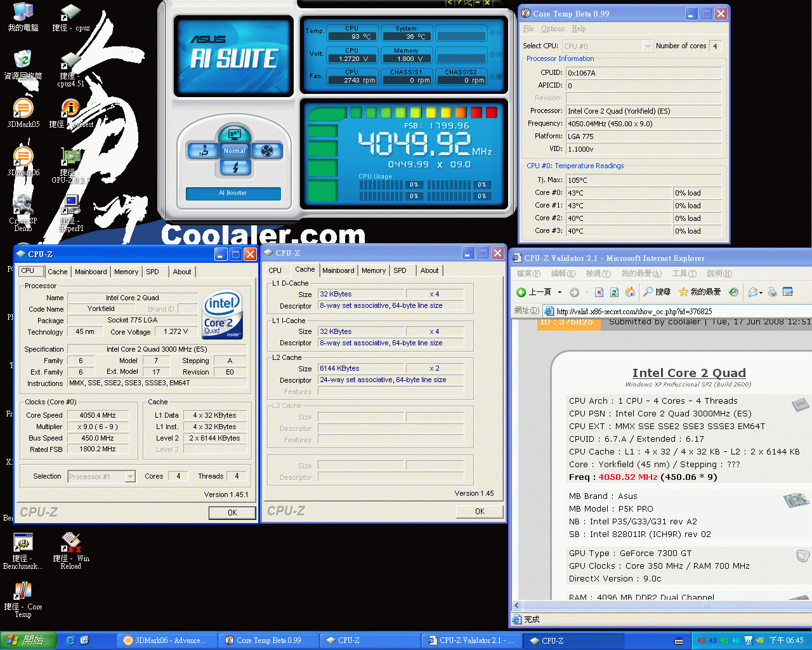Open the Recycle Bin (資源回收筒) desktop icon
Viewport: 812px width, 650px height.
(23, 65)
